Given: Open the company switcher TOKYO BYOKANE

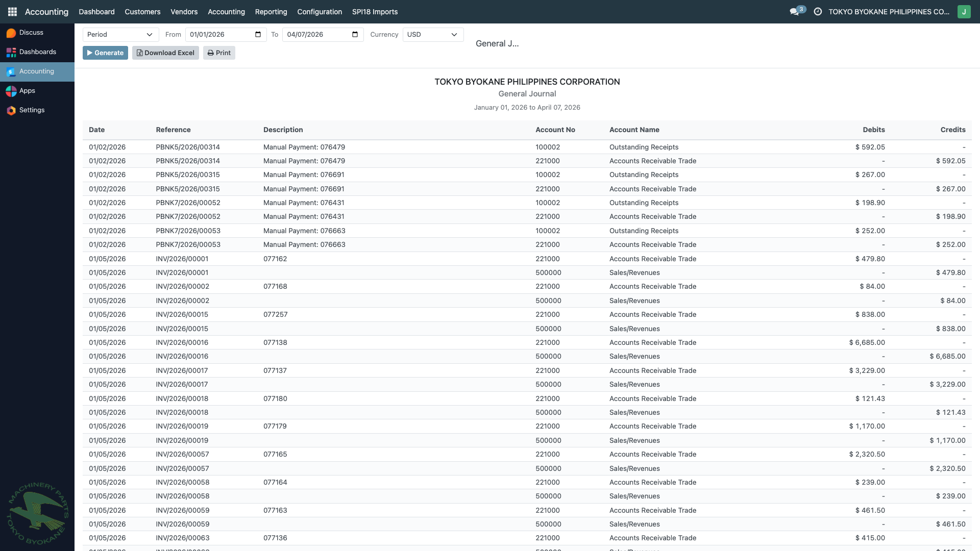Looking at the screenshot, I should click(889, 12).
